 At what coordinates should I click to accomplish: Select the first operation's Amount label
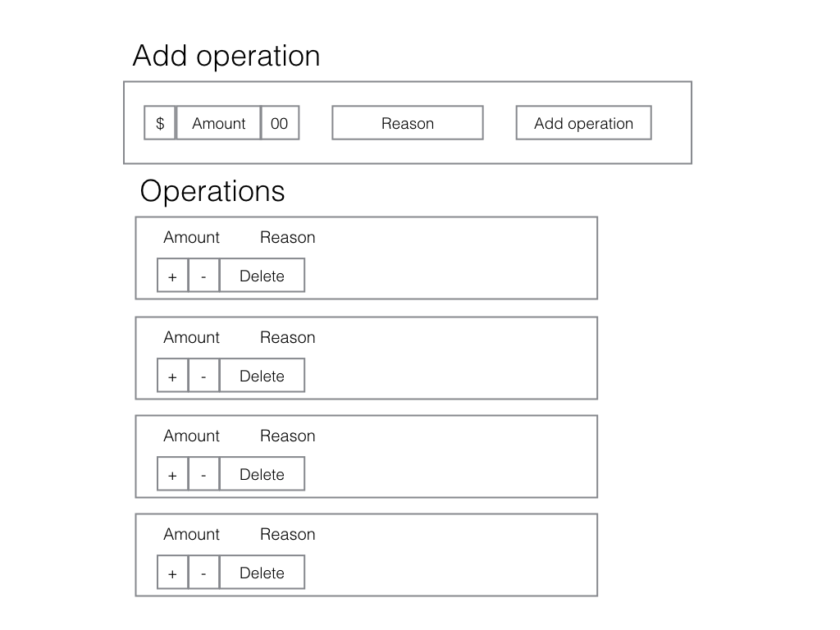coord(191,237)
